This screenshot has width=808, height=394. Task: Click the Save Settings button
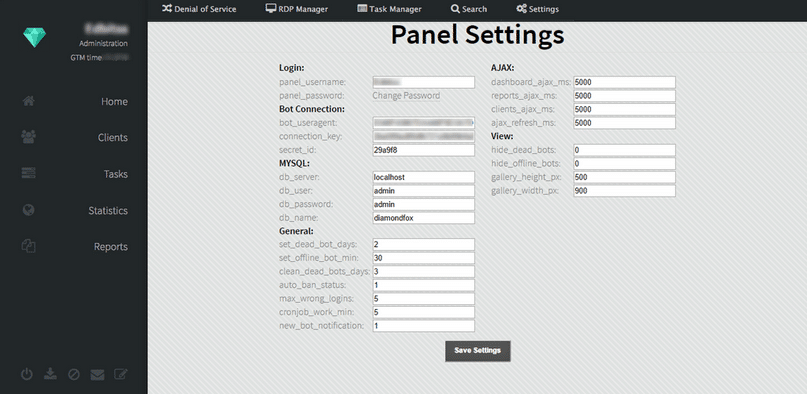point(478,351)
